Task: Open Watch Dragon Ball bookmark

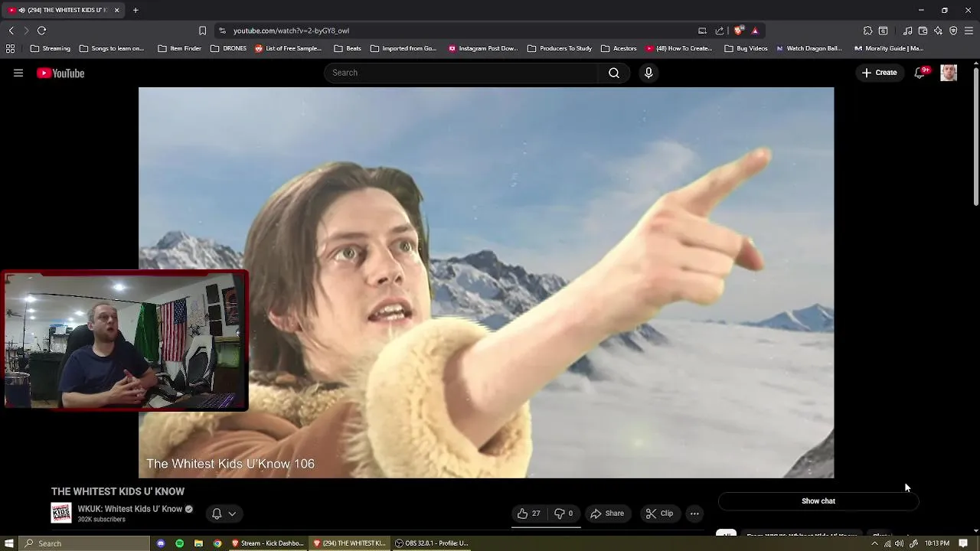Action: click(x=809, y=48)
